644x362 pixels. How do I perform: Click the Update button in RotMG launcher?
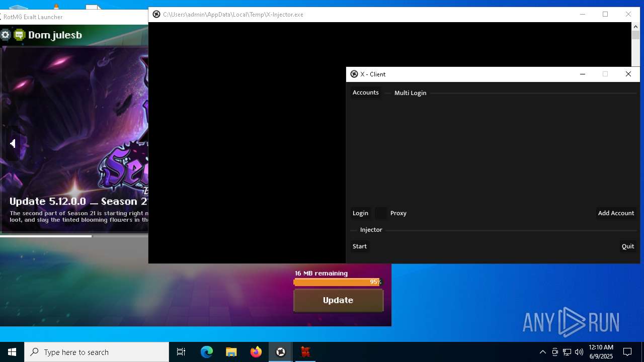338,300
